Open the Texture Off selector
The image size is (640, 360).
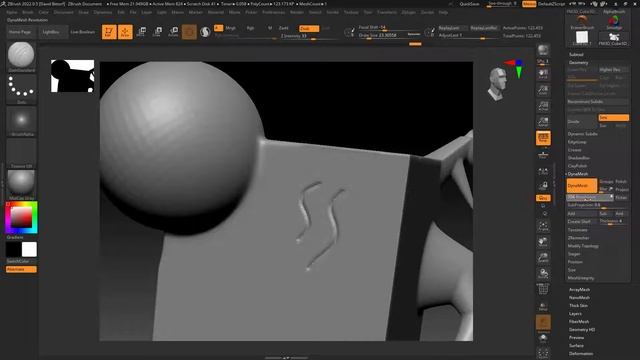[x=21, y=153]
